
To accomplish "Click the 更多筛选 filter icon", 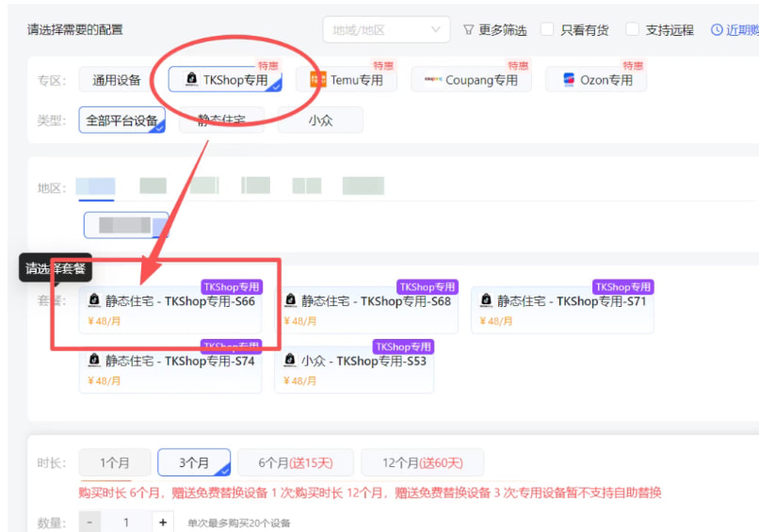I will point(468,30).
